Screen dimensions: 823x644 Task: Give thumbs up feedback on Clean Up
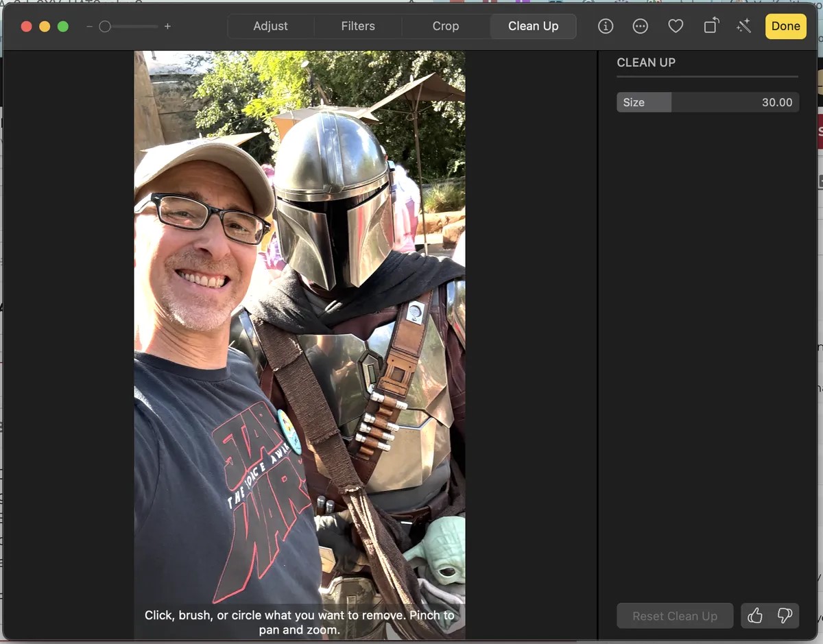(x=755, y=616)
